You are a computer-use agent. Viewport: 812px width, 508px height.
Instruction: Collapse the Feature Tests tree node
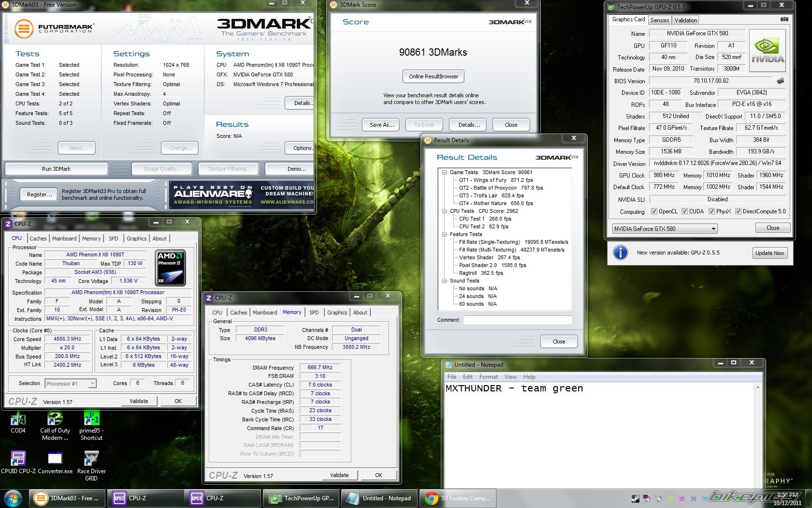point(444,234)
